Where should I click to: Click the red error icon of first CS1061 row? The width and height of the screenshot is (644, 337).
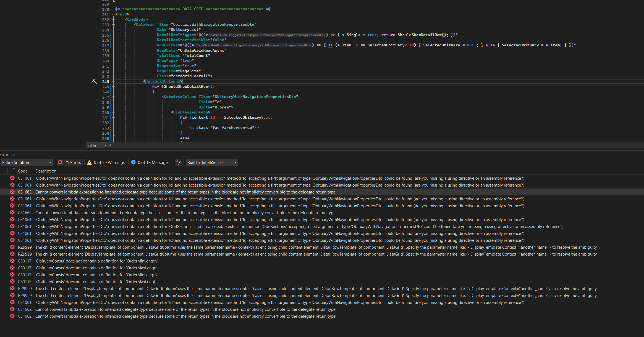tap(12, 178)
